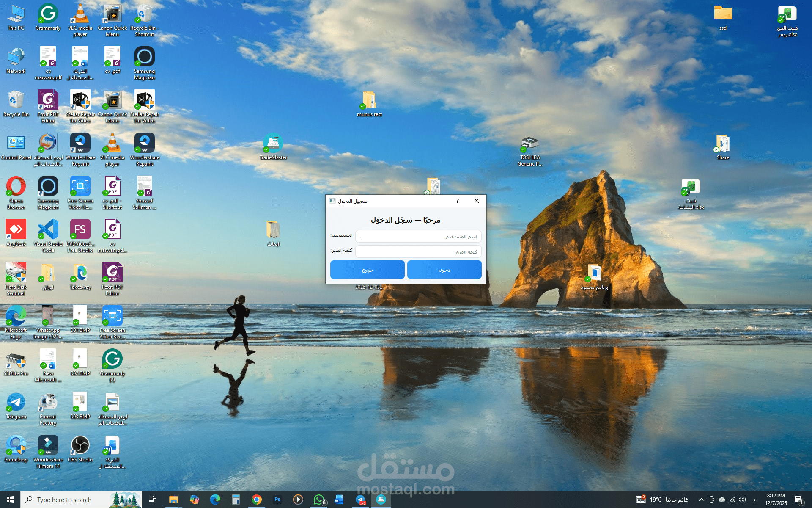
Task: Open Google Chrome from the taskbar
Action: 257,500
